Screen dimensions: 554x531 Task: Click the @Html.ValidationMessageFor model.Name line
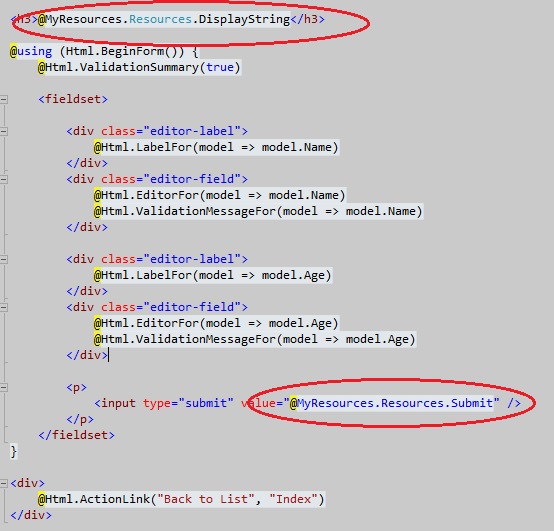(x=258, y=211)
